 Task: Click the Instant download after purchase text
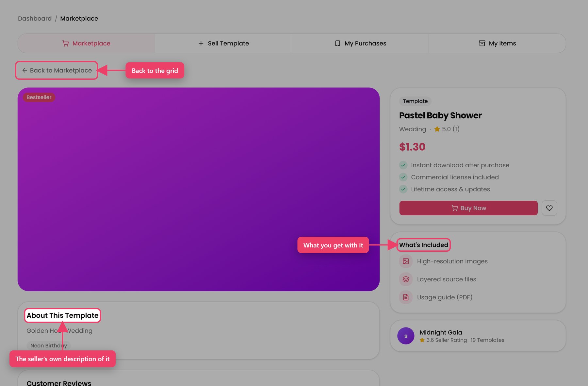pos(460,165)
